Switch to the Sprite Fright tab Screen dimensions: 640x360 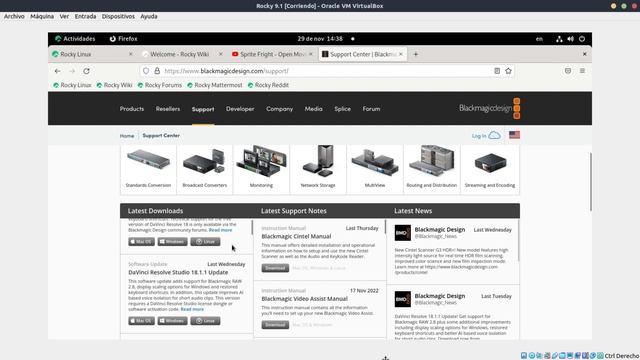[269, 54]
